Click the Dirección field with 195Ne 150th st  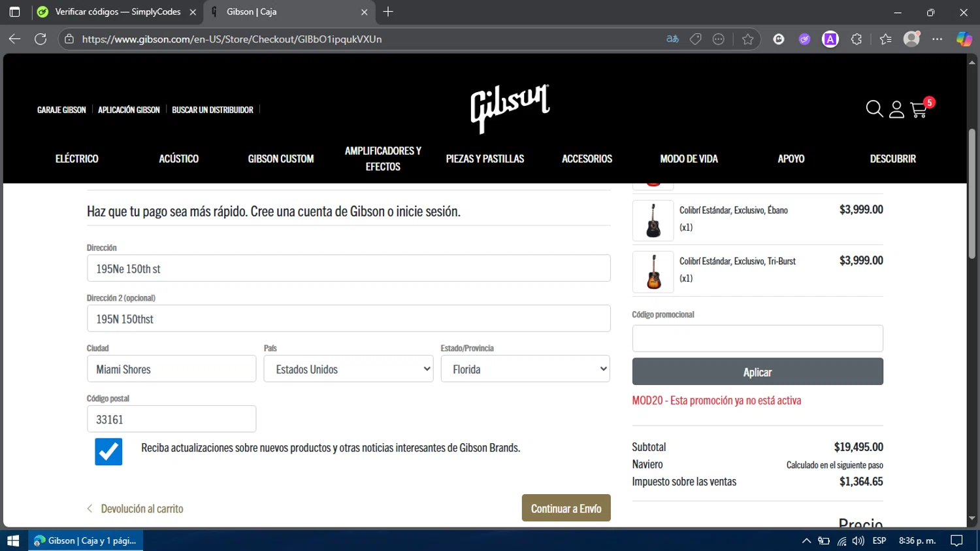348,268
